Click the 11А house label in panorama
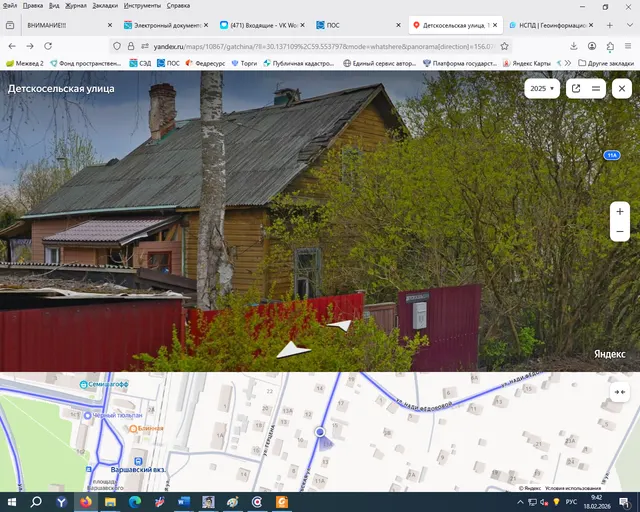This screenshot has width=640, height=512. click(612, 155)
